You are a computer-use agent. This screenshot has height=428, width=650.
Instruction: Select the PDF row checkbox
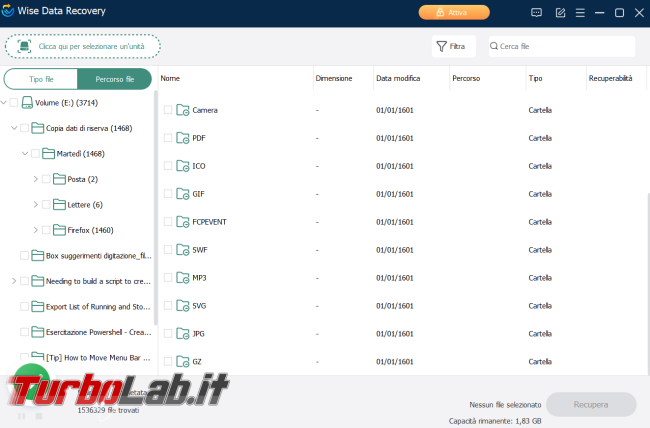point(168,138)
